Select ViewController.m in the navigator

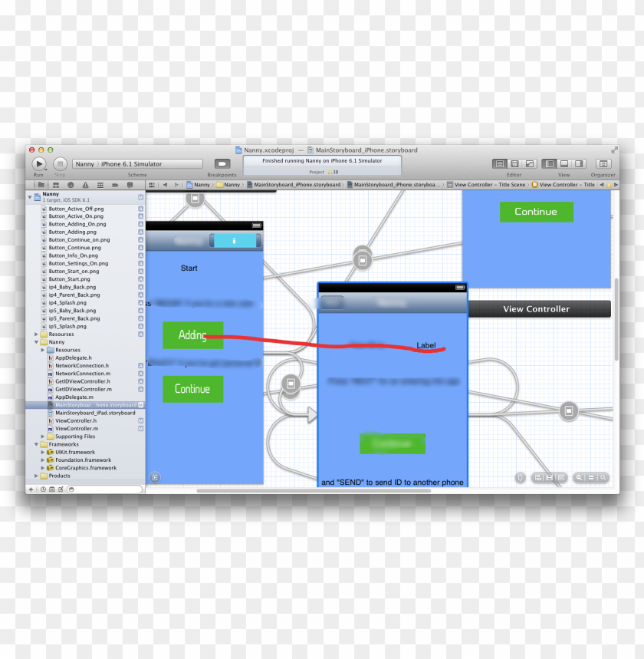pos(76,428)
